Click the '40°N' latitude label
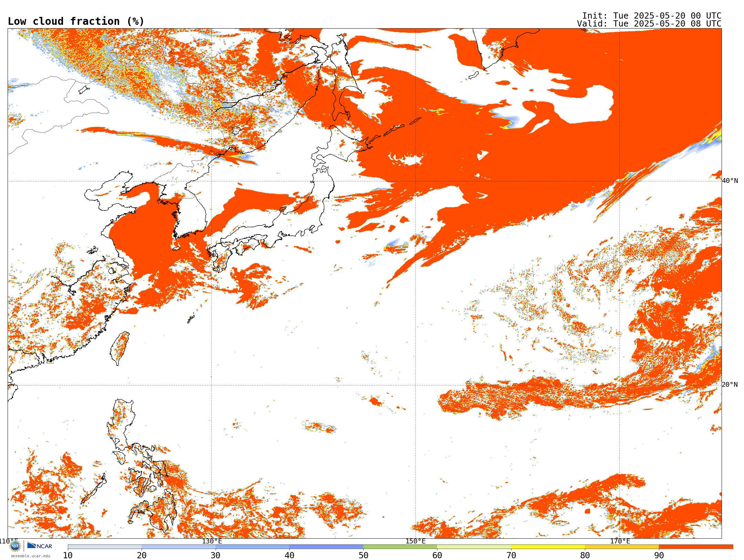This screenshot has height=560, width=744. (x=730, y=181)
